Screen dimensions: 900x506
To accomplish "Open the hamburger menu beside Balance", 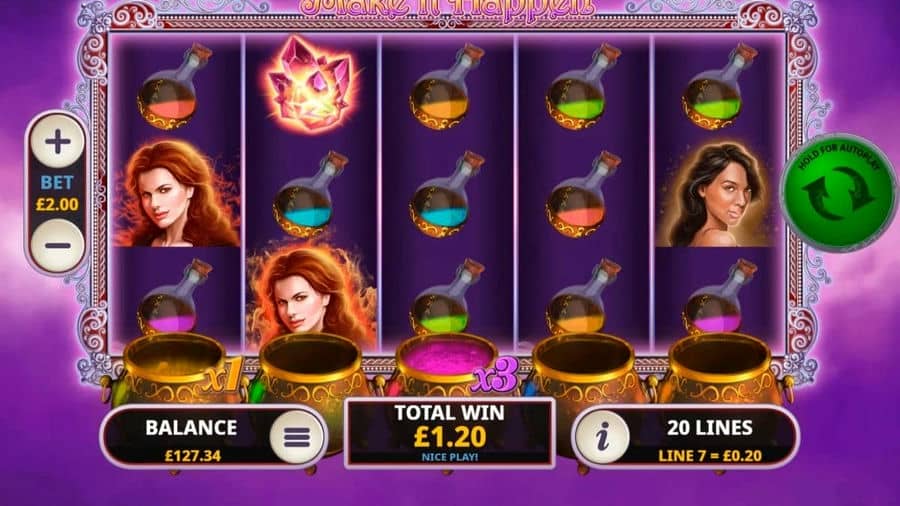I will (296, 437).
